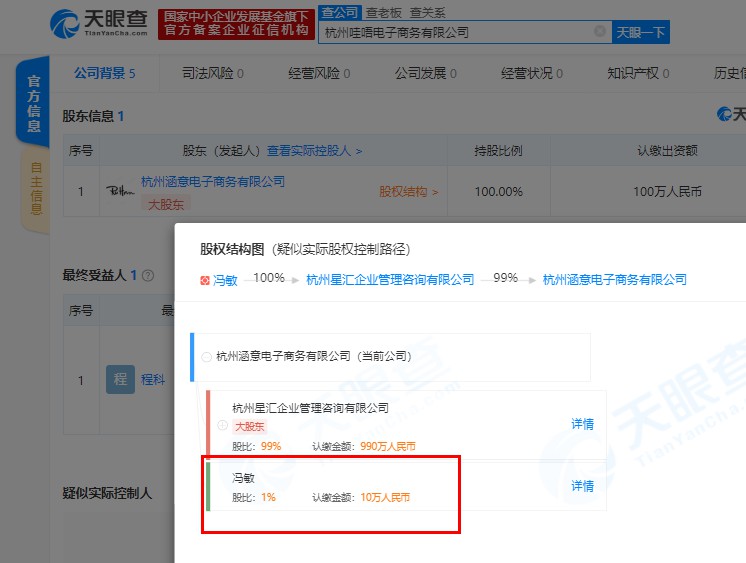Open shareholder 杭州涵意电子商务有限公司 link in table
The width and height of the screenshot is (746, 563).
tap(213, 181)
